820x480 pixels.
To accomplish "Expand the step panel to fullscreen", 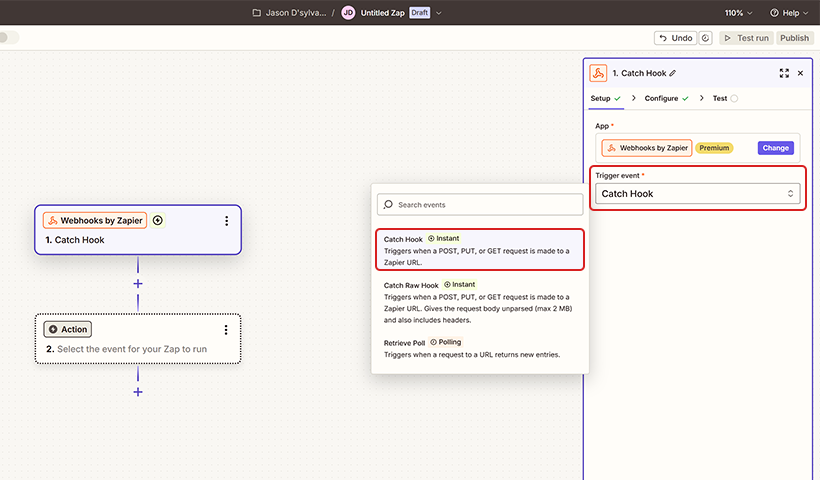I will click(784, 73).
